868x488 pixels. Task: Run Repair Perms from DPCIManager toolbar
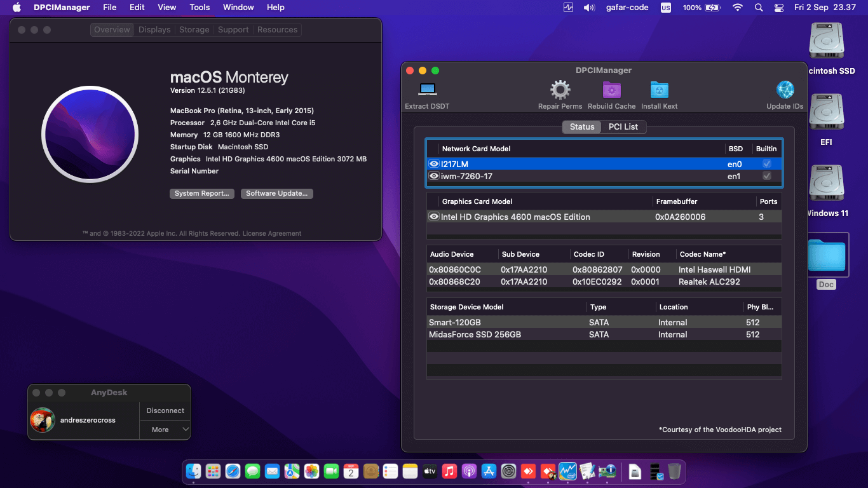560,90
